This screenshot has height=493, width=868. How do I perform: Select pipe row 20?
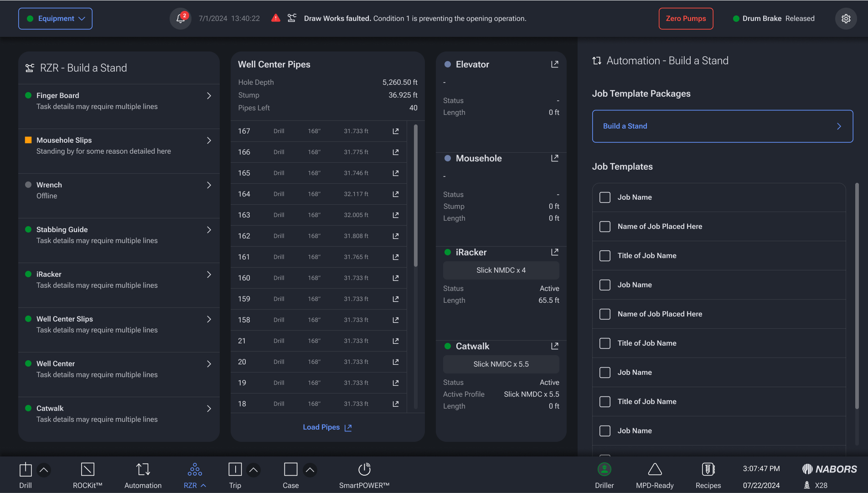click(318, 362)
